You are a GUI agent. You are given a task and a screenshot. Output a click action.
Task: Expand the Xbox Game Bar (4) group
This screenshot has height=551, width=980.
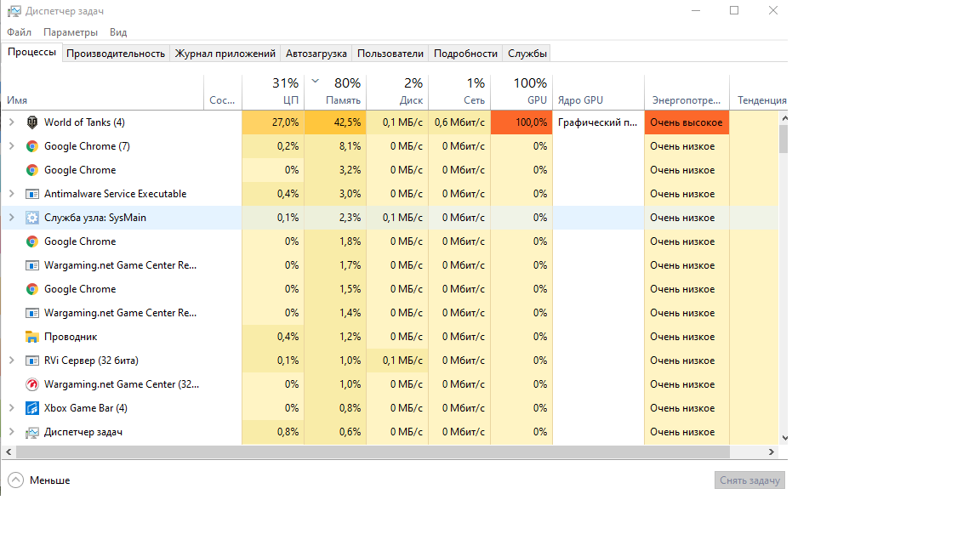click(11, 408)
